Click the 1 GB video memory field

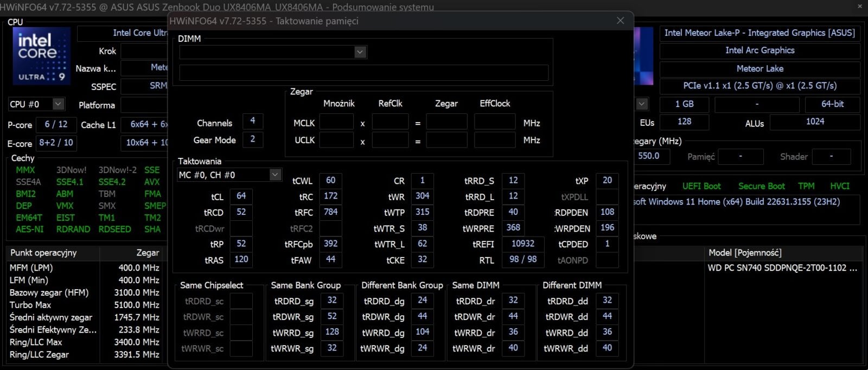pyautogui.click(x=684, y=104)
